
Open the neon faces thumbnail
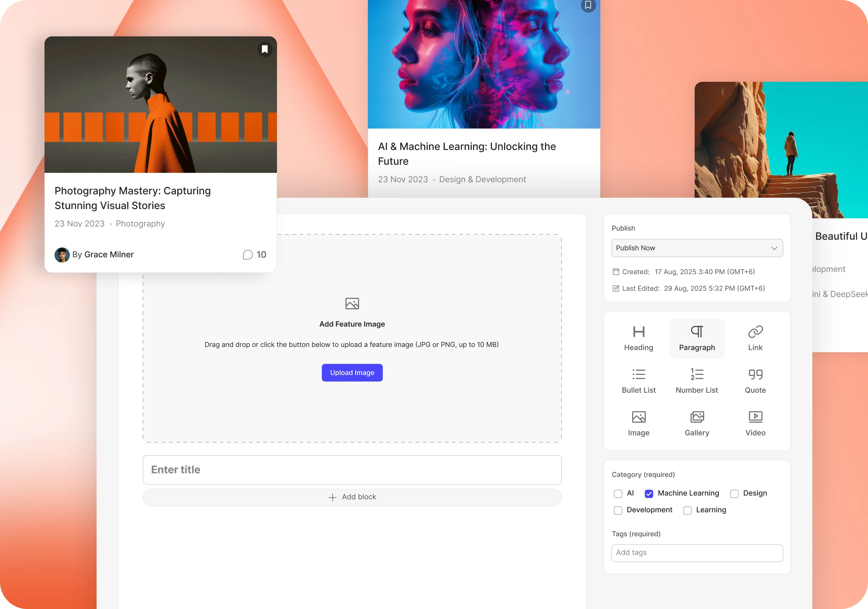484,64
